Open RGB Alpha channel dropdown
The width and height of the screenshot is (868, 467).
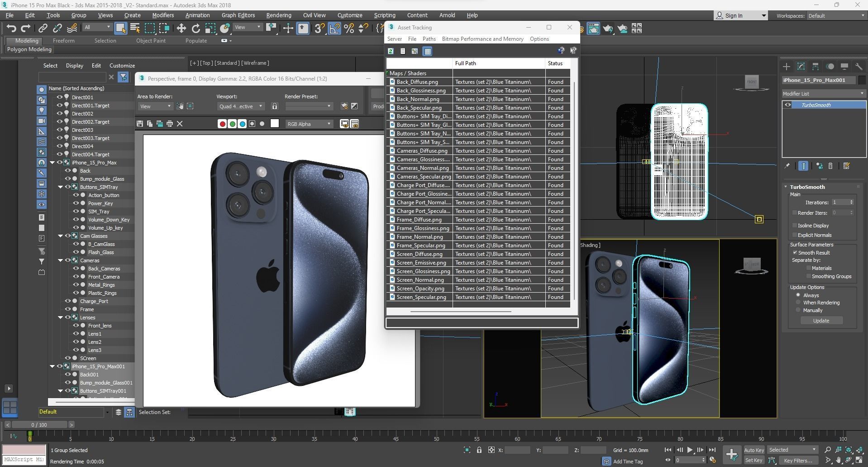(309, 124)
